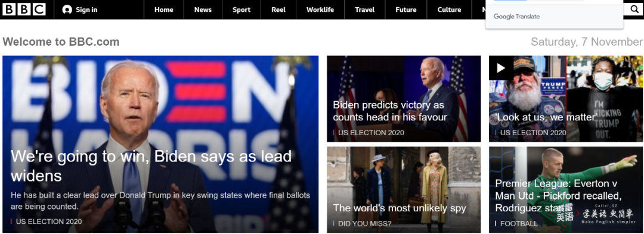Click US ELECTION 2020 tag under lead story

[x=49, y=221]
